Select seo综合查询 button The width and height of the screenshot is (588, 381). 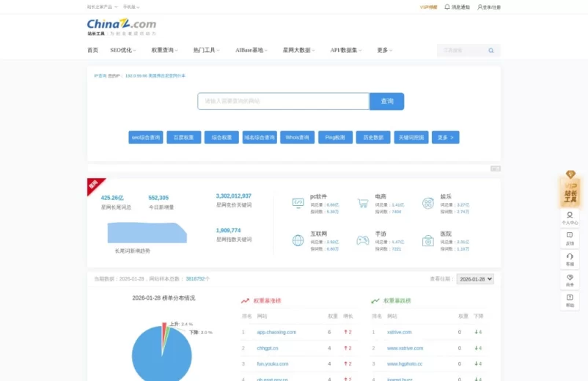click(145, 138)
